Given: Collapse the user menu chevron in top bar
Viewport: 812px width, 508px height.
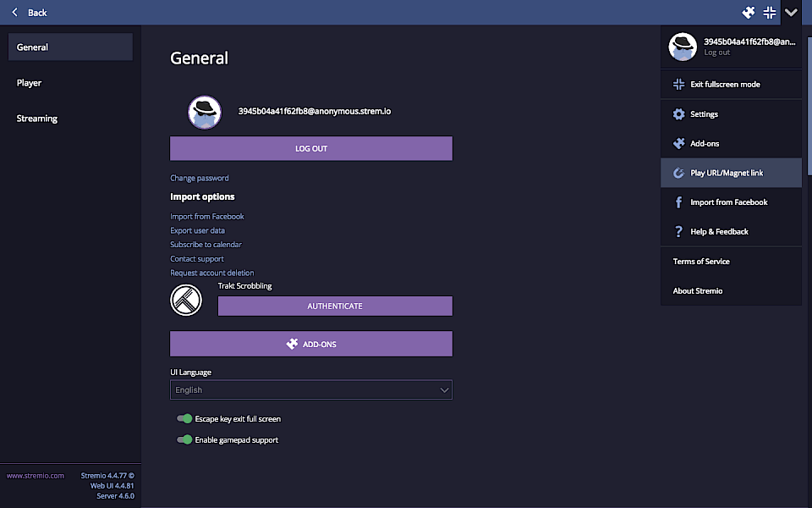Looking at the screenshot, I should (791, 13).
